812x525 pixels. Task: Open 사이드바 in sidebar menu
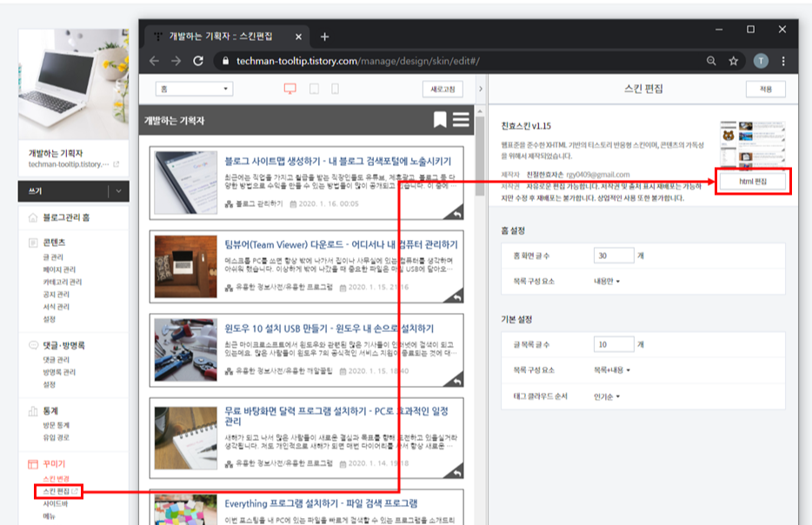(x=55, y=504)
